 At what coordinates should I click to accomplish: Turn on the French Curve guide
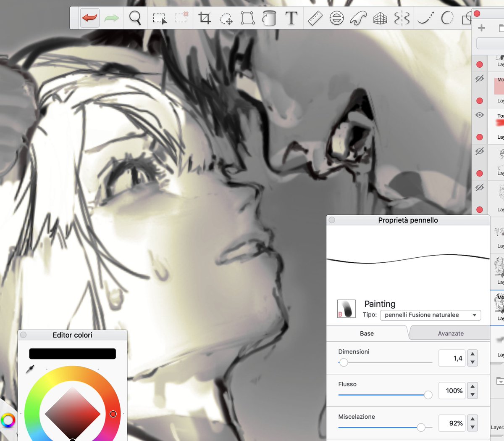(x=358, y=18)
